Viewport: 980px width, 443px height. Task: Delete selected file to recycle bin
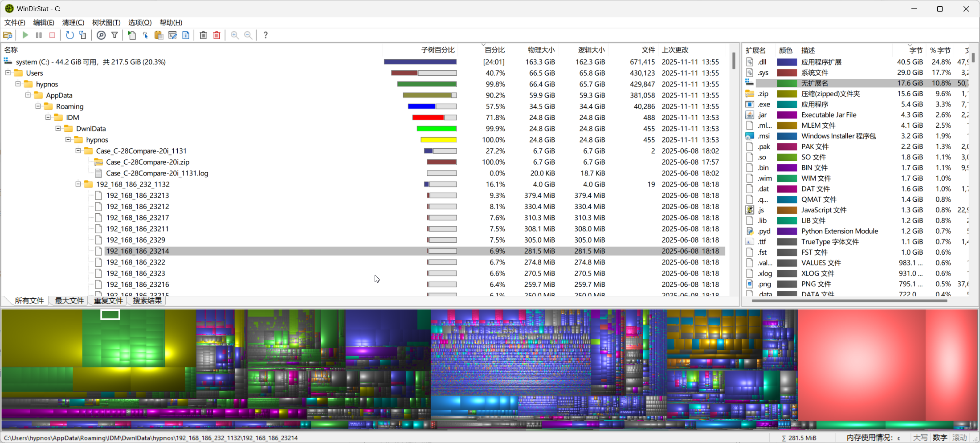click(203, 35)
